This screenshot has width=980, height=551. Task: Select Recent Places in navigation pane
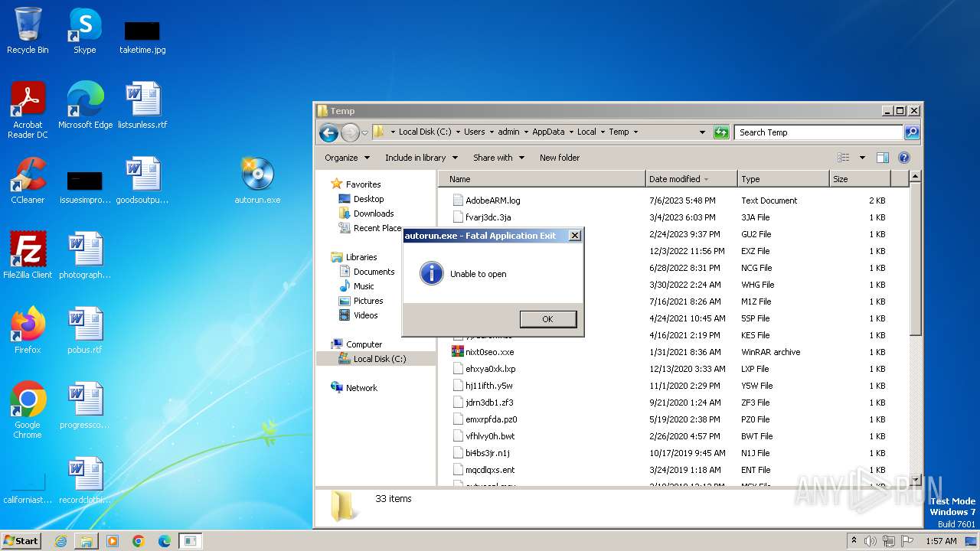370,228
